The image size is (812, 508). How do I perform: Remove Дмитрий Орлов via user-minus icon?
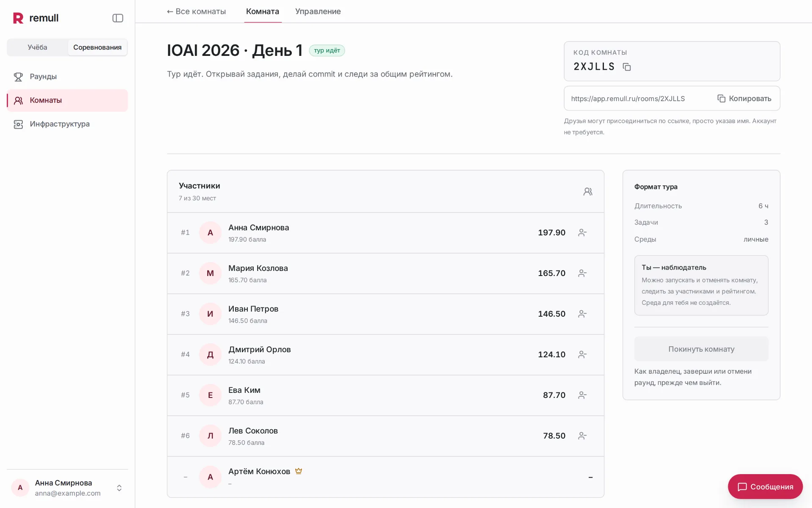tap(582, 354)
